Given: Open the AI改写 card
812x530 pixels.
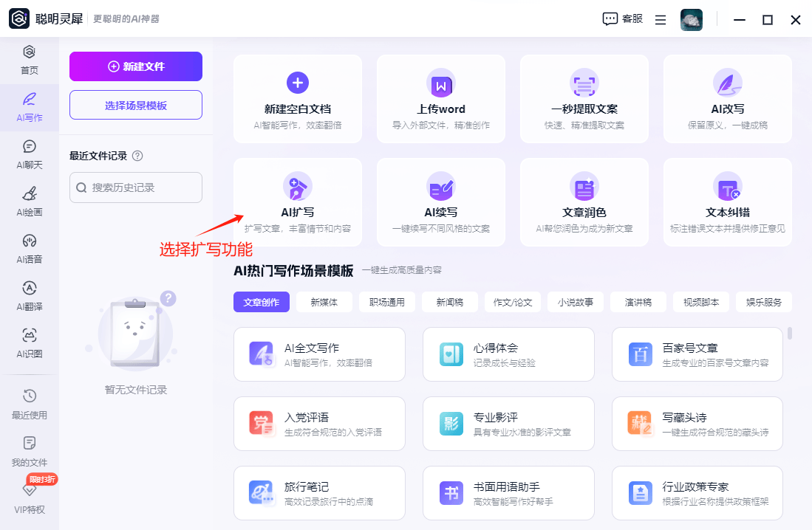Looking at the screenshot, I should pyautogui.click(x=728, y=99).
